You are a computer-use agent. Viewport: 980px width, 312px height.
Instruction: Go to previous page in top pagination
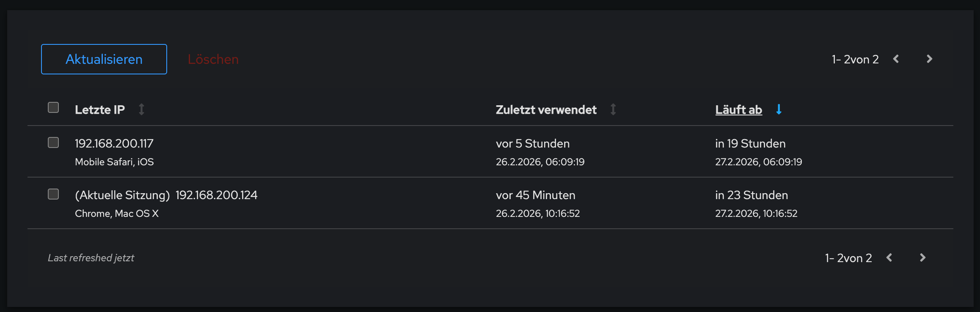click(x=896, y=59)
